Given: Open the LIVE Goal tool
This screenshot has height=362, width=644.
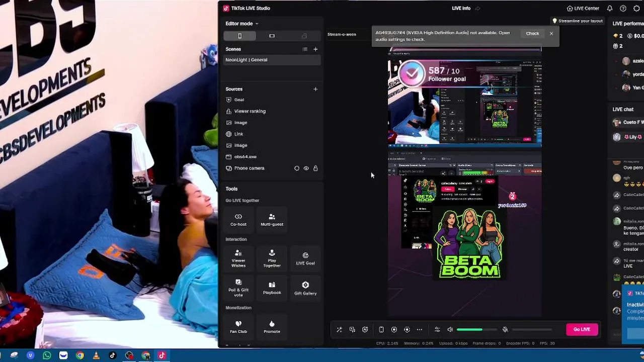Looking at the screenshot, I should [305, 258].
